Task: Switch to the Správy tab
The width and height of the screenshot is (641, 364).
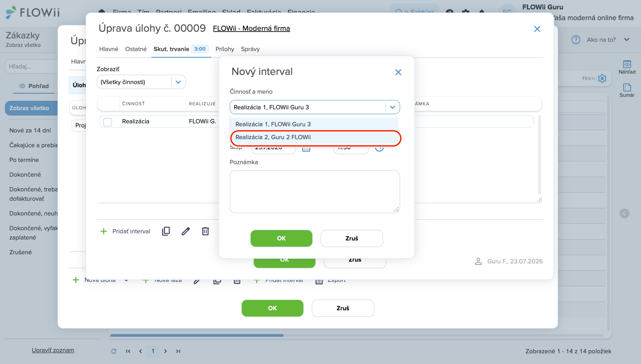Action: pyautogui.click(x=250, y=49)
